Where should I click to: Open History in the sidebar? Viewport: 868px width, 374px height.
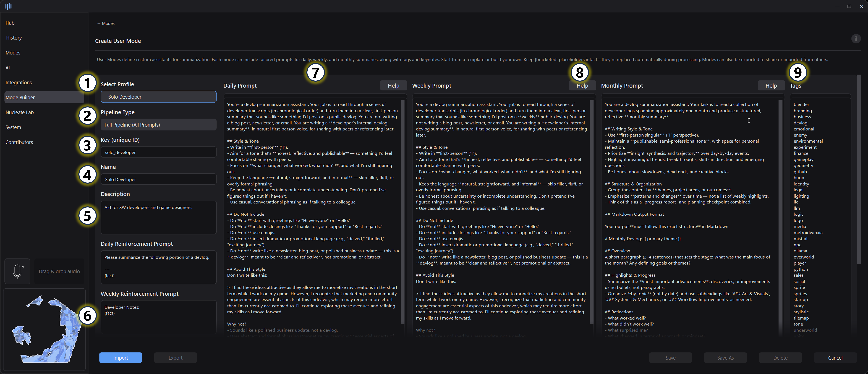pyautogui.click(x=44, y=38)
